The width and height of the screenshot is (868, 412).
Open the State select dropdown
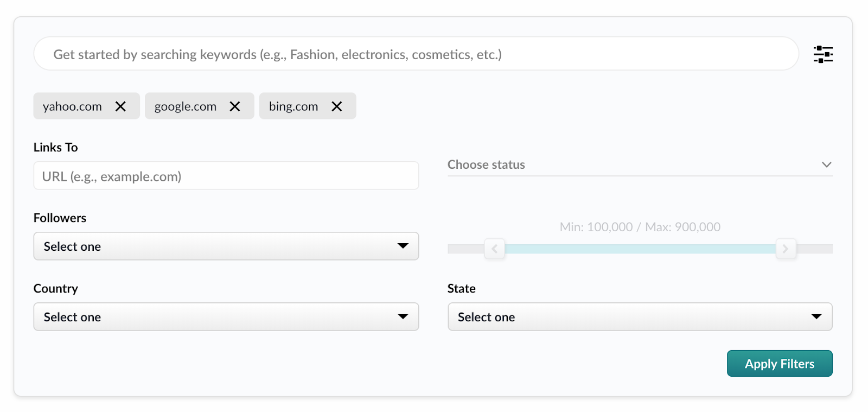pos(640,317)
